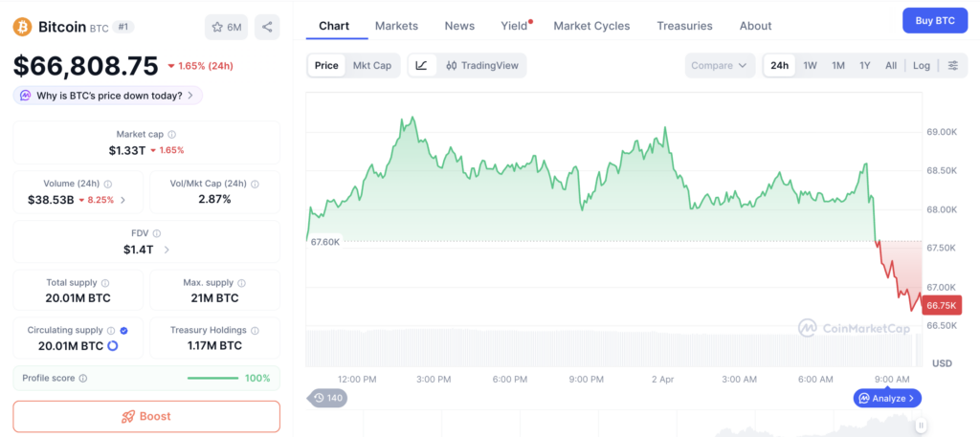Viewport: 980px width, 437px height.
Task: Click the USD currency label
Action: (x=942, y=363)
